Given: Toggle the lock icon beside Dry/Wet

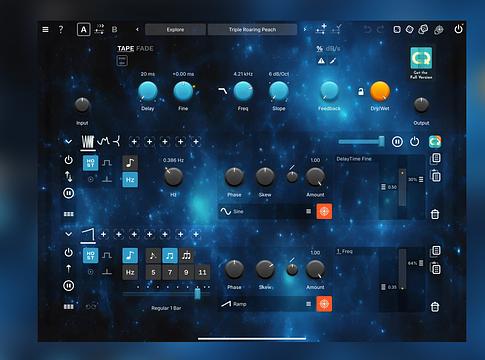Looking at the screenshot, I should pos(361,91).
